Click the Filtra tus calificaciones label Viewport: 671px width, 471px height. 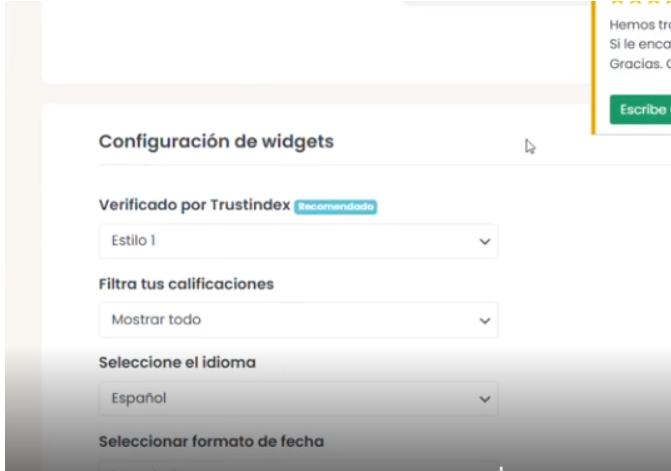[186, 284]
